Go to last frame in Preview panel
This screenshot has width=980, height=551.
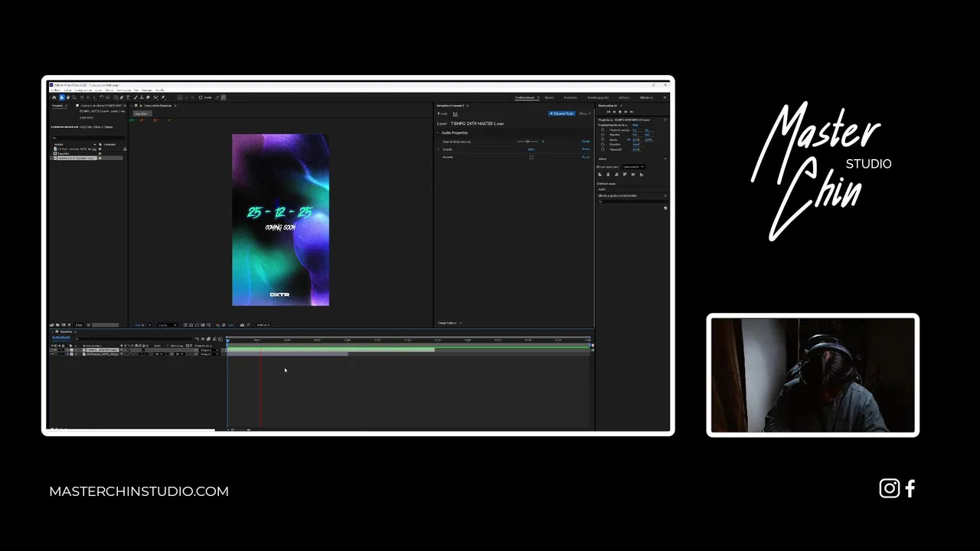[x=632, y=112]
